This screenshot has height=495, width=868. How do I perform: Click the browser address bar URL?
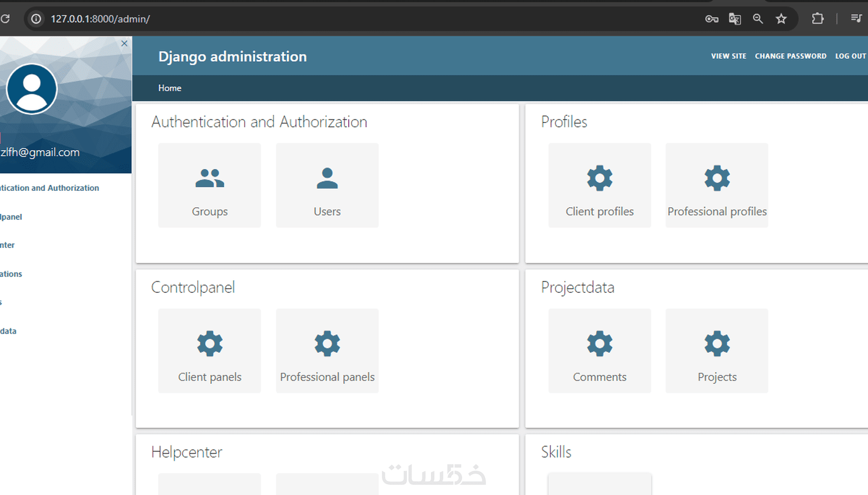click(100, 19)
